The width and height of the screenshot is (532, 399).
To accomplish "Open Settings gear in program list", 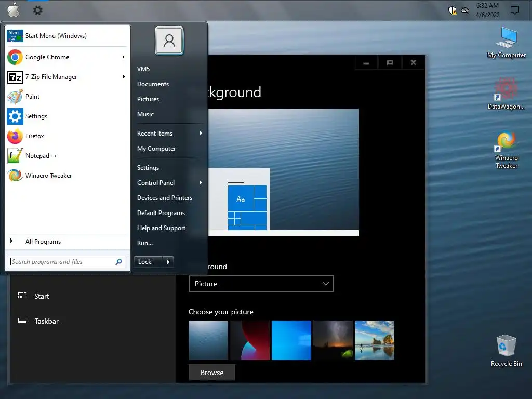I will (x=67, y=116).
